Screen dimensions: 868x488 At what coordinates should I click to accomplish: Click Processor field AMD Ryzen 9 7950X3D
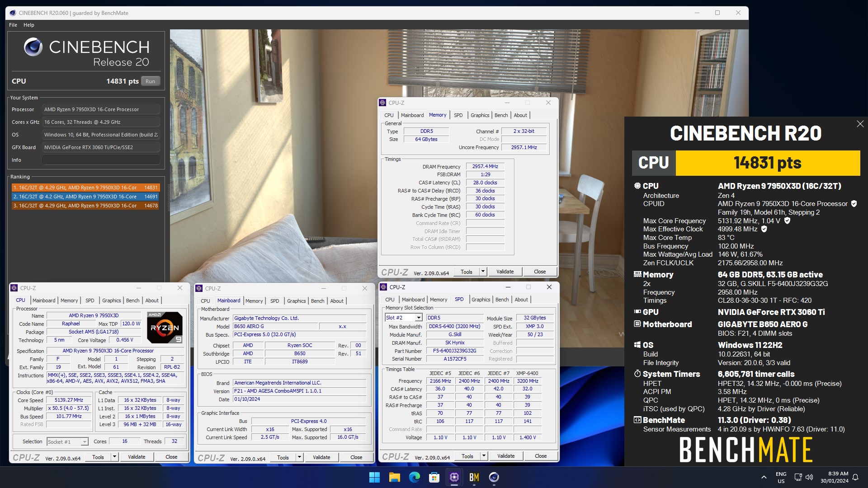point(101,109)
